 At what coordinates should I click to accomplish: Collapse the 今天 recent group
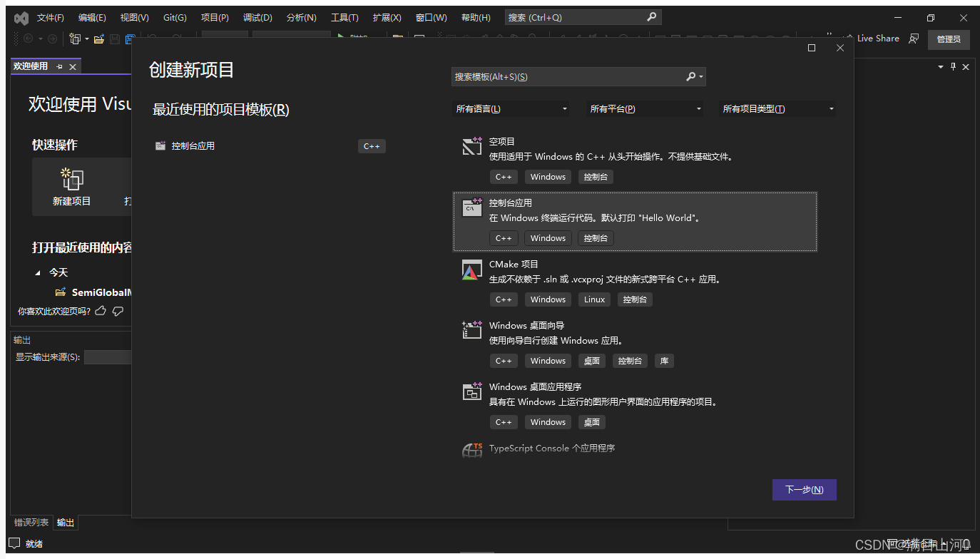point(38,272)
